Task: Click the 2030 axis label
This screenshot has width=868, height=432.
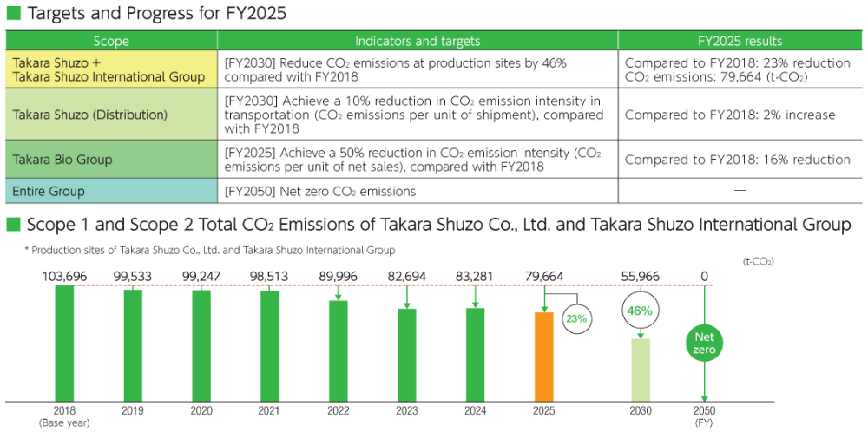Action: click(x=640, y=411)
